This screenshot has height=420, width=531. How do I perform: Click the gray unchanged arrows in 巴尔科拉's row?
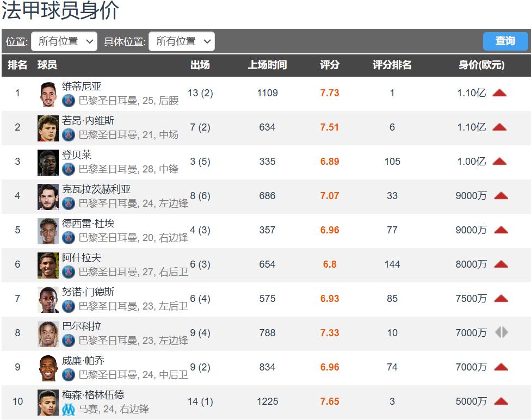(501, 332)
